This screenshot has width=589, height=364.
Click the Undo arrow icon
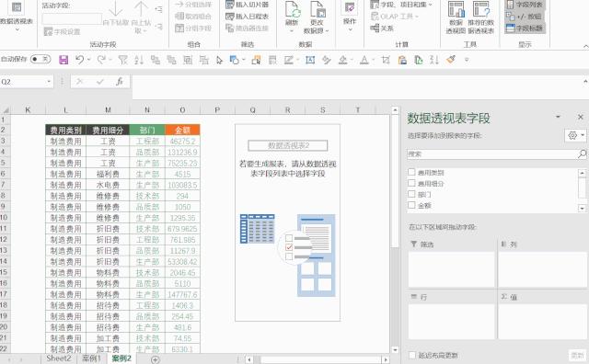tap(79, 60)
